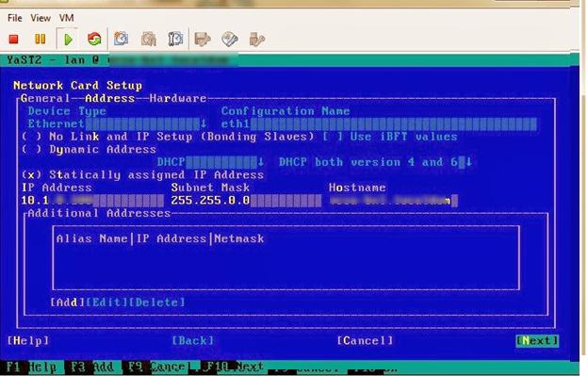Open the VM menu
Screen dimensions: 588x376
point(66,18)
